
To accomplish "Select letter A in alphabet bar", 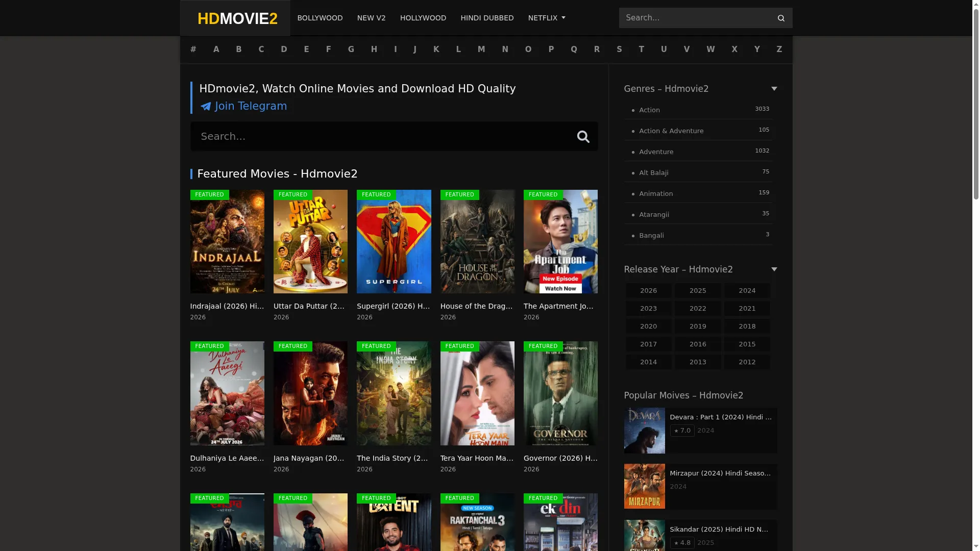I will coord(216,49).
